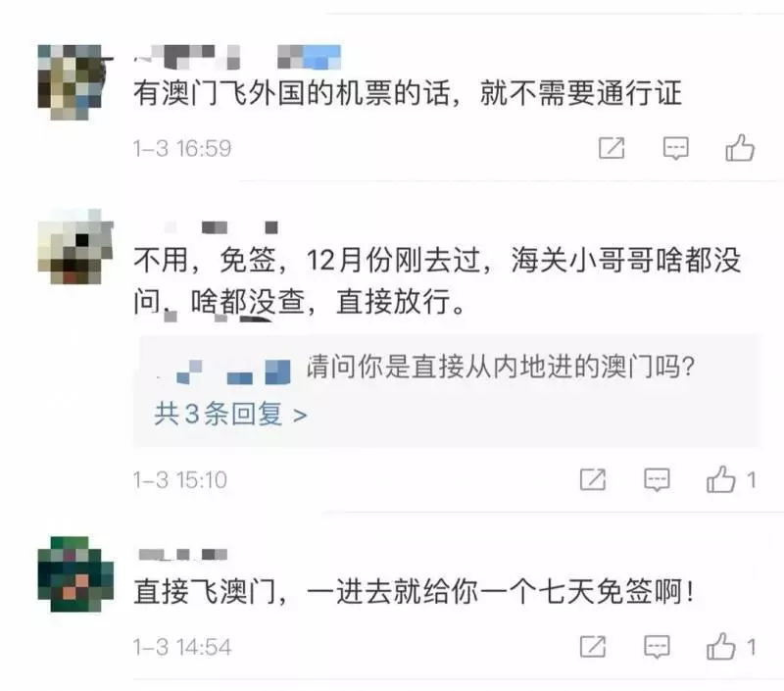Share the 15:10 comment about 免签
Viewport: 784px width, 691px height.
click(593, 479)
